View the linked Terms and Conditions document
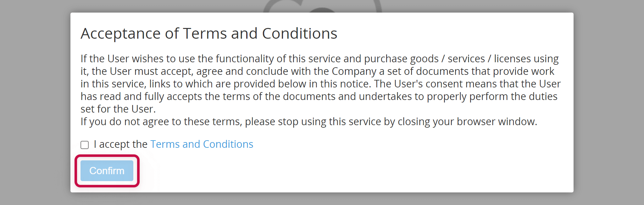 pos(202,144)
